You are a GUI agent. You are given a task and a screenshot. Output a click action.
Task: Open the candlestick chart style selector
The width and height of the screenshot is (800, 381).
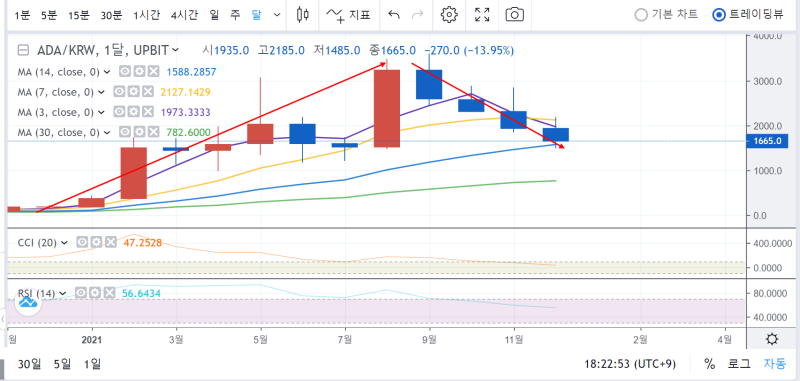(x=303, y=15)
